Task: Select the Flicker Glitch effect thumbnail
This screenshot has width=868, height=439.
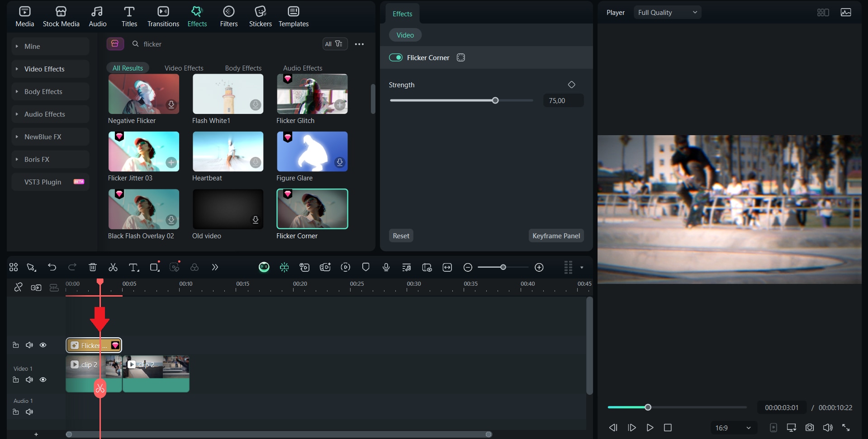Action: 312,94
